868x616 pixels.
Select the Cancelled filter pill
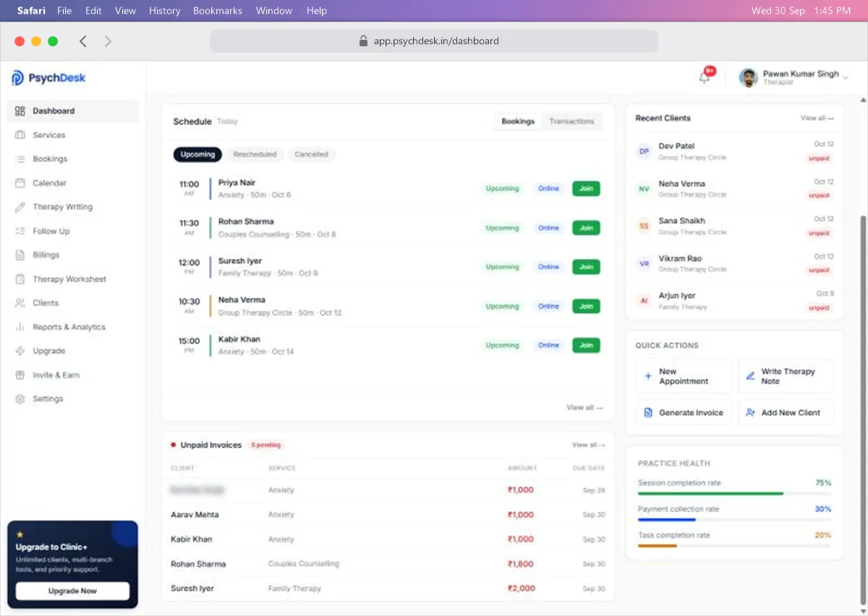[x=312, y=154]
